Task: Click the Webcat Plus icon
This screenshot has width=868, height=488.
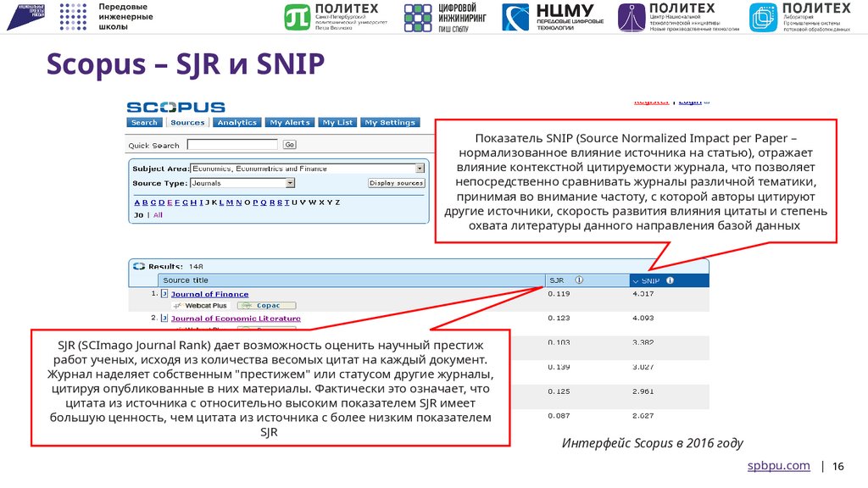Action: (x=202, y=304)
